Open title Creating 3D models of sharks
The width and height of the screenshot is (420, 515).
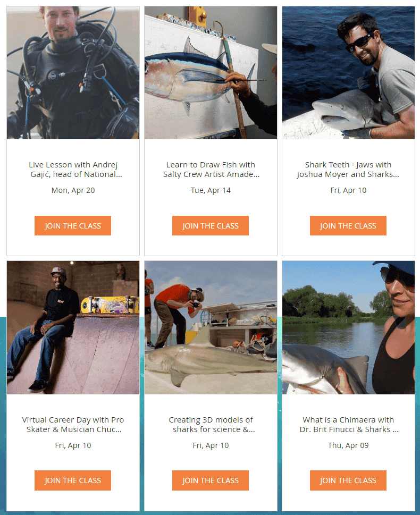[211, 424]
